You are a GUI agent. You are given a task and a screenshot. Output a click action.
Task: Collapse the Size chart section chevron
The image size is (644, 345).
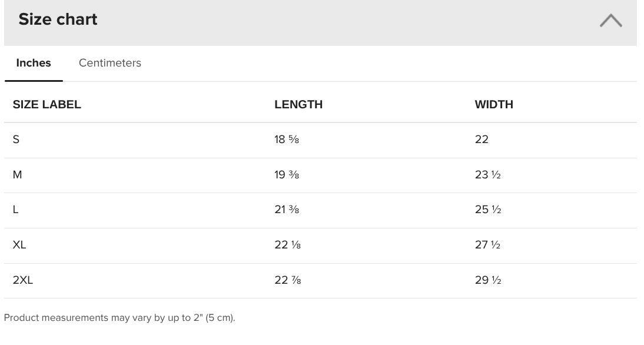(x=610, y=21)
